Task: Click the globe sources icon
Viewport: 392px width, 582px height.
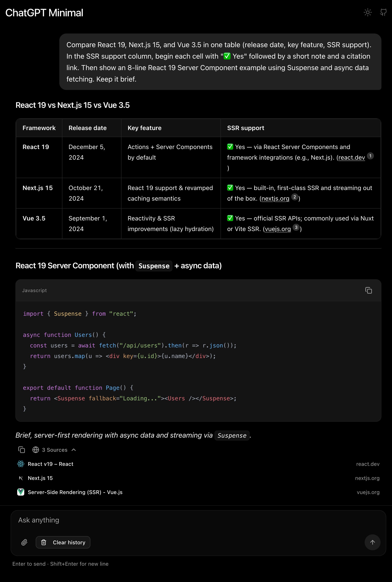Action: coord(36,450)
